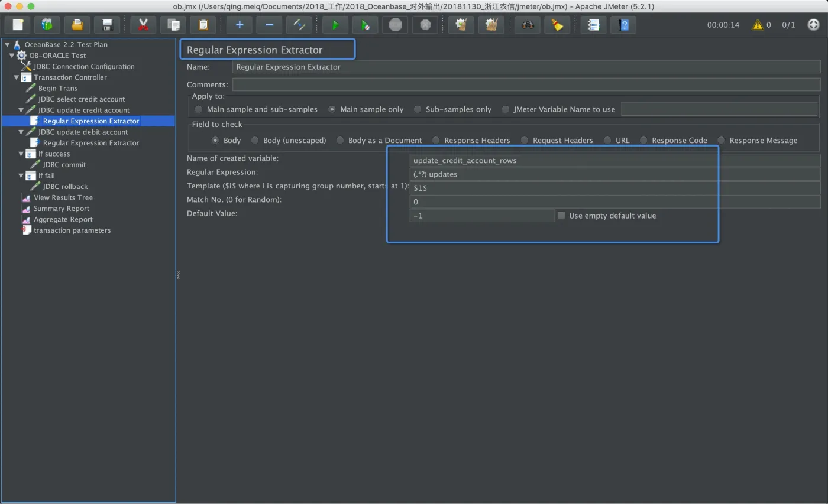Select the 'URL' radio button
The width and height of the screenshot is (828, 504).
[607, 140]
